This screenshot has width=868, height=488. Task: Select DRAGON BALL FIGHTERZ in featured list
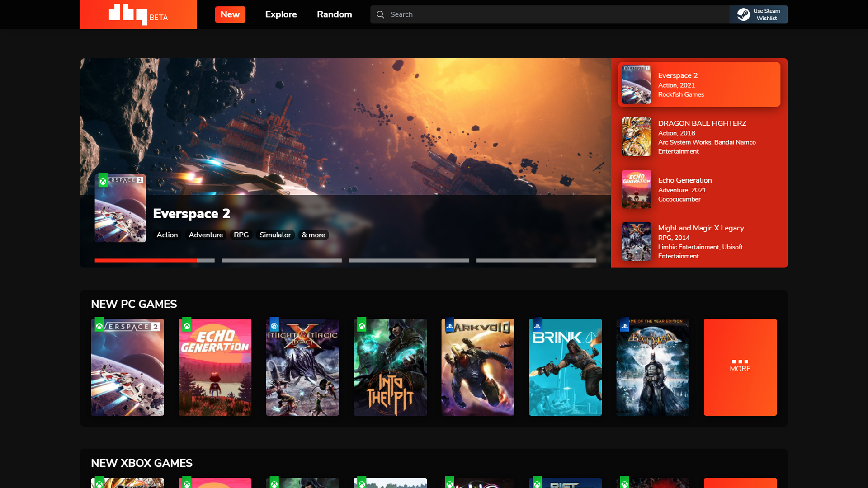click(699, 137)
